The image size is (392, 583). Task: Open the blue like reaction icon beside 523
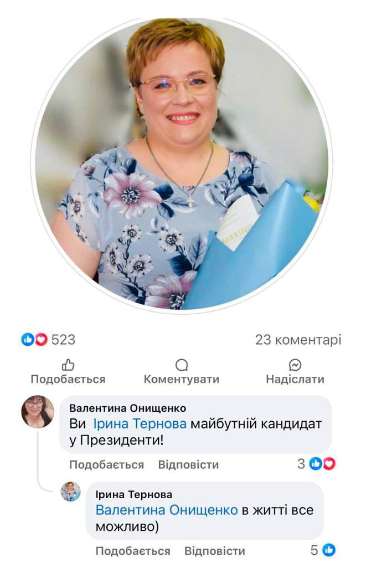(x=28, y=339)
